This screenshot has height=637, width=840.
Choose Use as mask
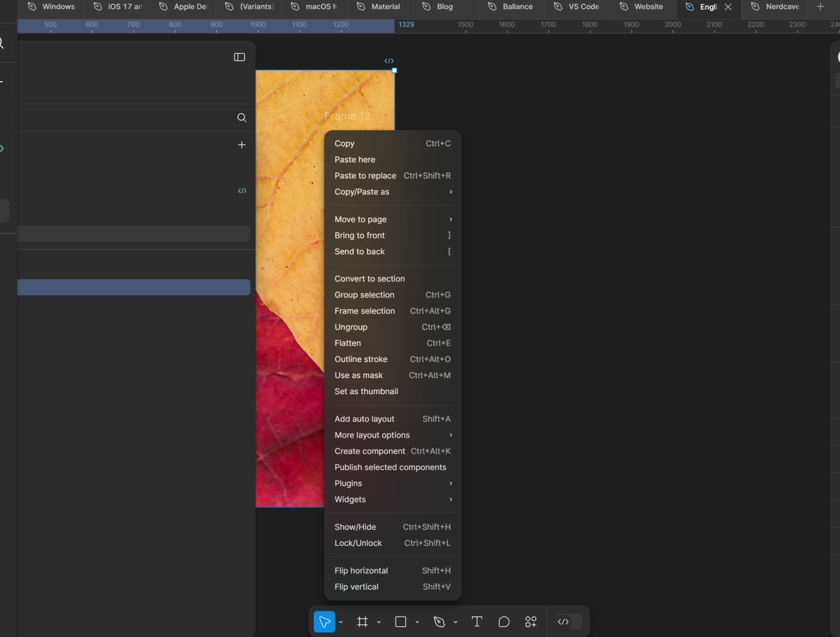[x=392, y=375]
